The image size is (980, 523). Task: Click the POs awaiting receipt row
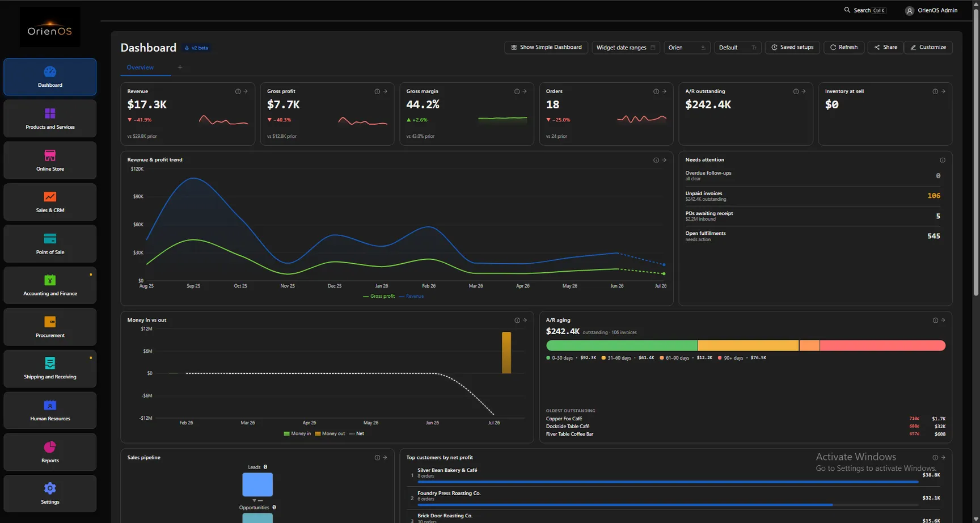coord(813,216)
